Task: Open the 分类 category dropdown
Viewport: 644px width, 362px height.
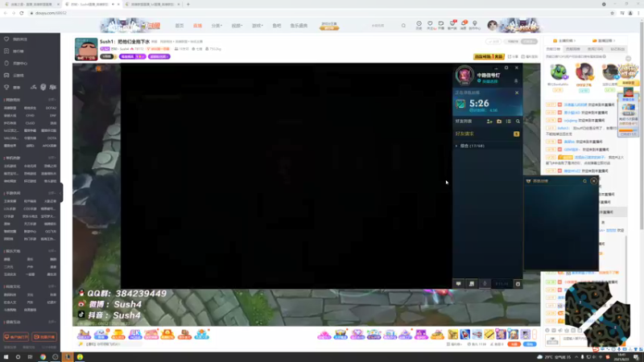Action: click(217, 26)
